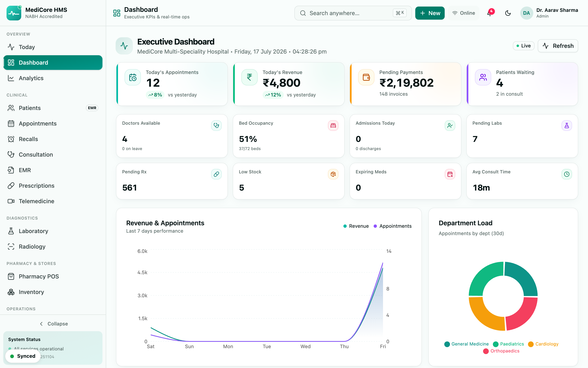Click the Wi-Fi icon in the Online status
The height and width of the screenshot is (368, 588).
point(455,13)
